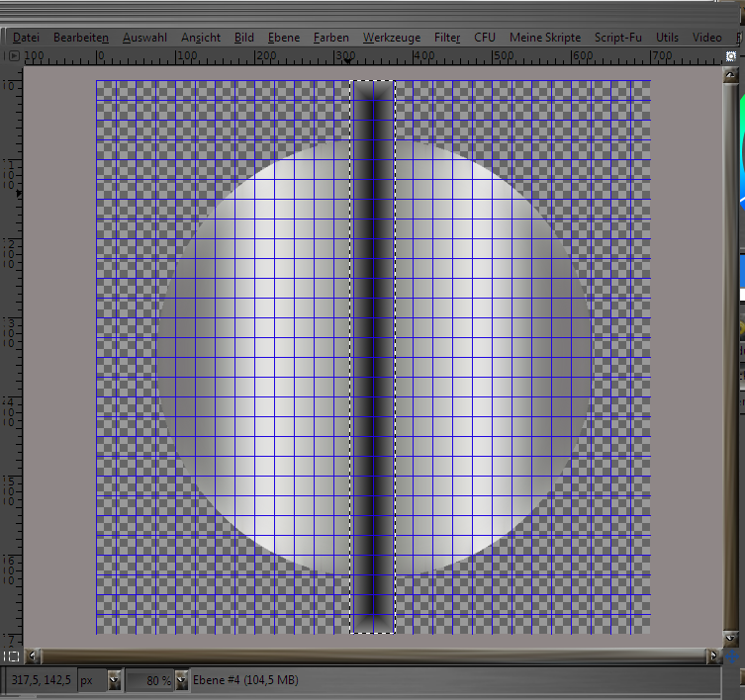This screenshot has height=700, width=745.
Task: Click inside the zoom percentage field
Action: click(148, 680)
